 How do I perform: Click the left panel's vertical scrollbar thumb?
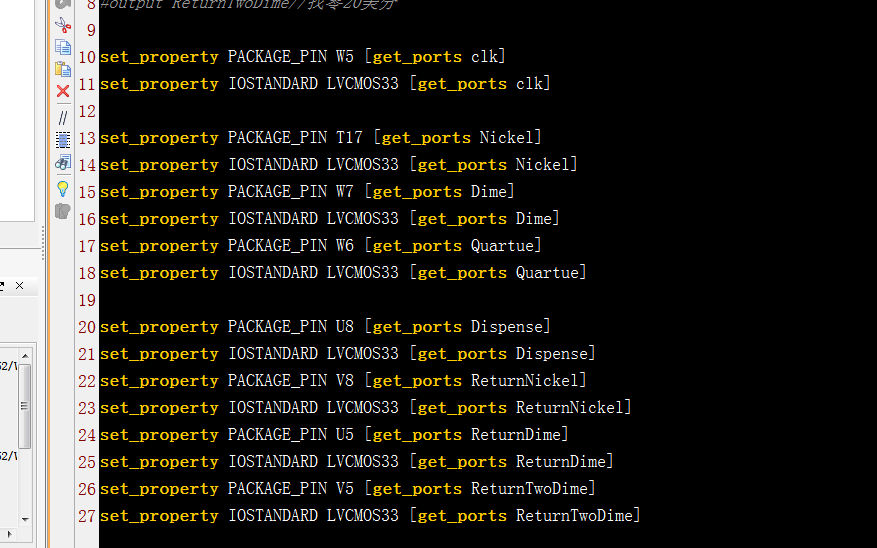tap(24, 405)
